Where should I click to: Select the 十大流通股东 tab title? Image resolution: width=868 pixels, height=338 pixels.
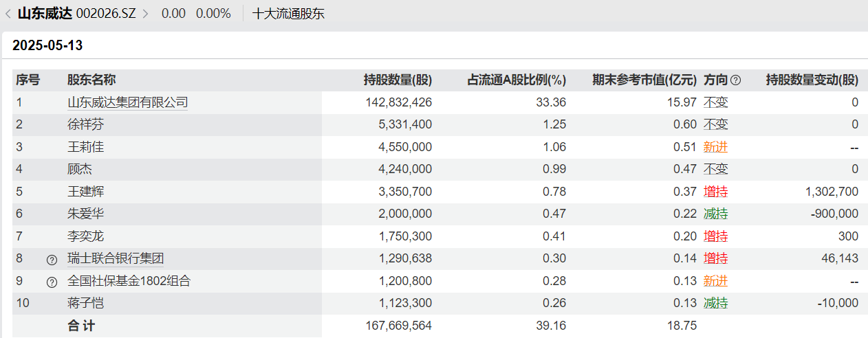288,13
